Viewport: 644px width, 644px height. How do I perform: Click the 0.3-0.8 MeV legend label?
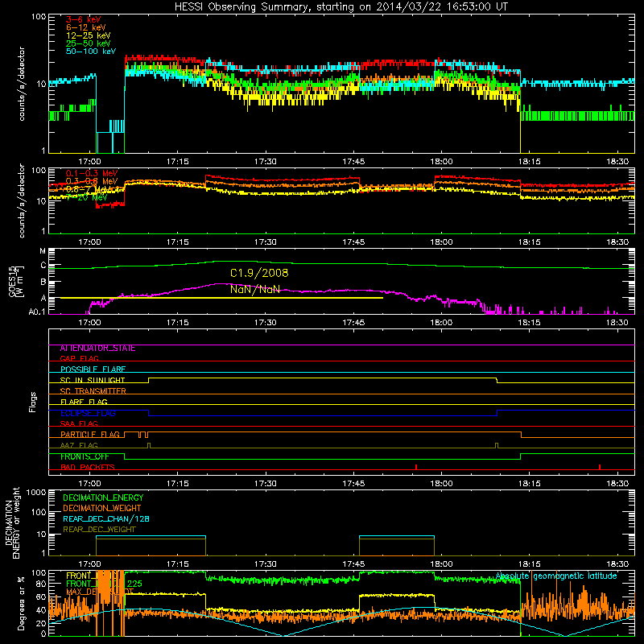coord(92,181)
